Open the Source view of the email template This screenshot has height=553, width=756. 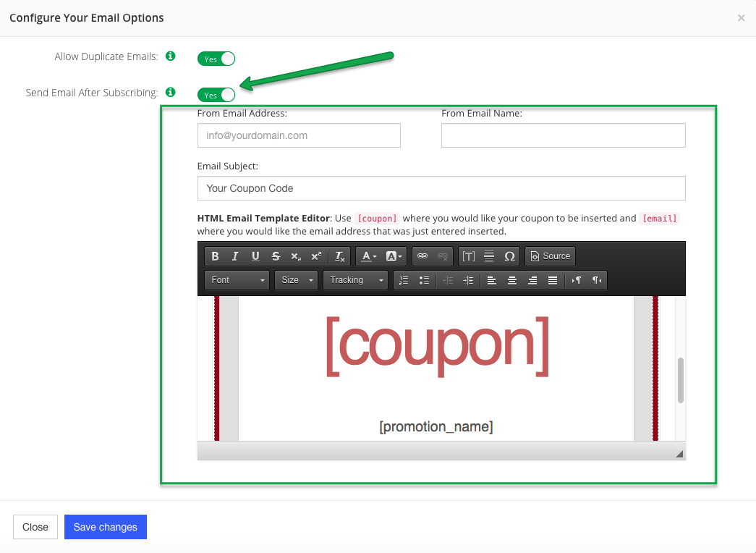(550, 256)
